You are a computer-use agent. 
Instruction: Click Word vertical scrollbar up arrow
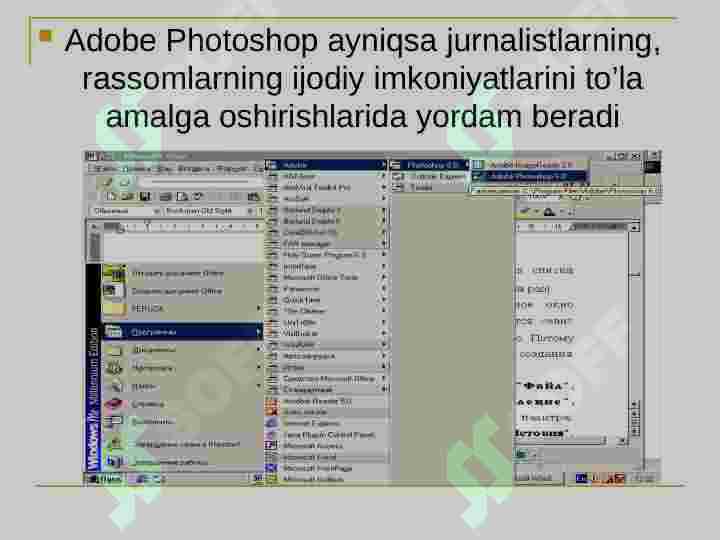tap(635, 227)
